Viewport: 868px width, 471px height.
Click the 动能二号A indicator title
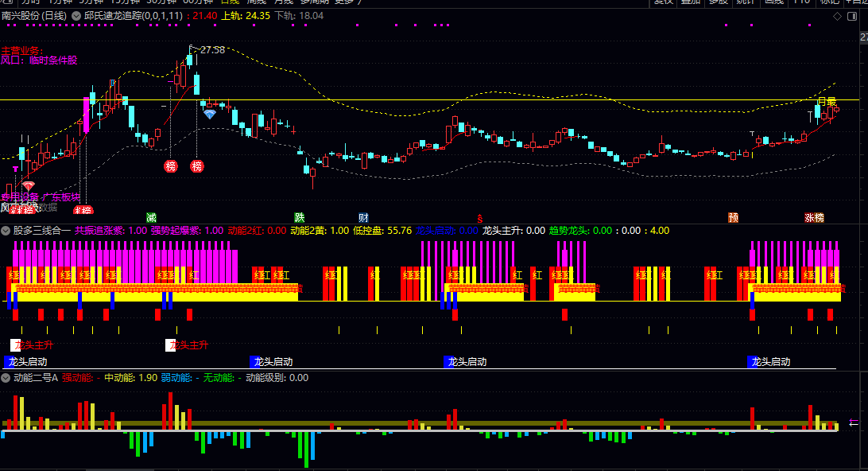coord(36,378)
